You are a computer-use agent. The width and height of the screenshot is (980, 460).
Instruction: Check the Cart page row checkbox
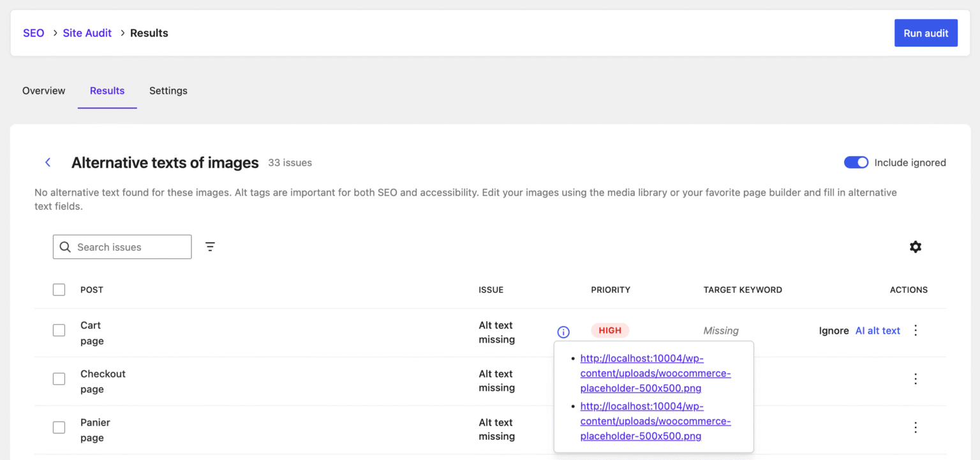(59, 330)
